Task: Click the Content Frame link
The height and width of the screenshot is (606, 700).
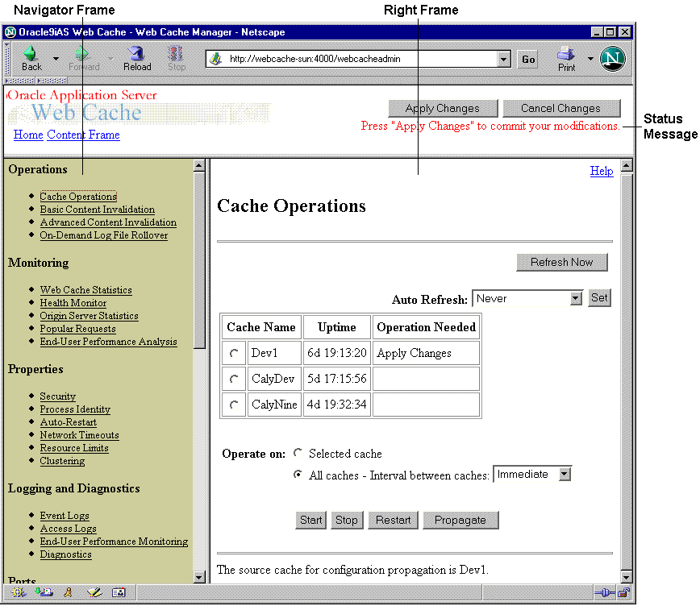Action: [84, 135]
